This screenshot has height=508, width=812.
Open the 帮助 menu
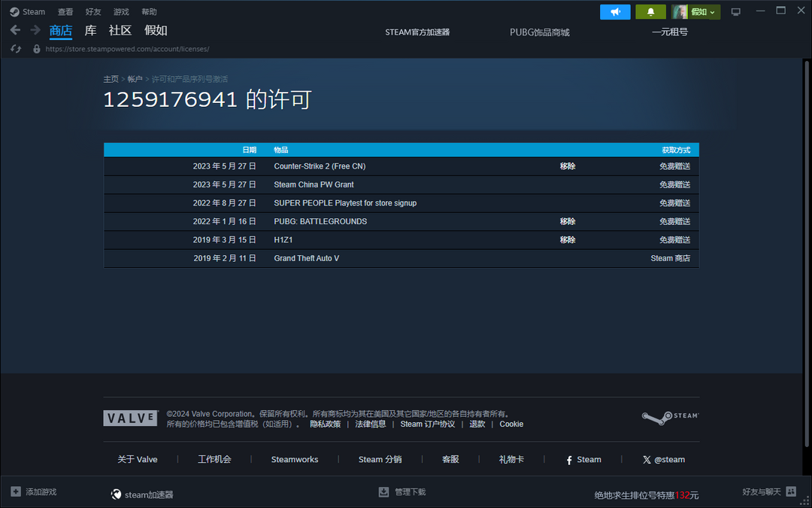click(x=149, y=12)
